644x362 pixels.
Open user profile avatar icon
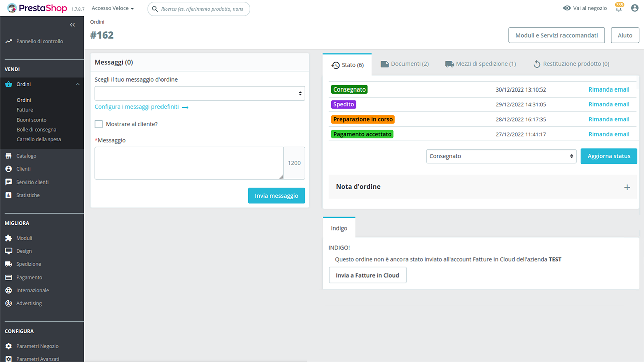635,8
